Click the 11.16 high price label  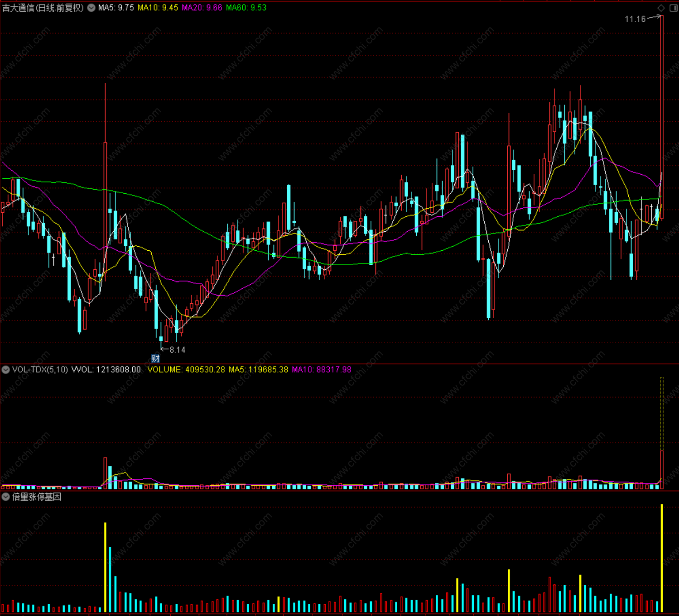635,19
